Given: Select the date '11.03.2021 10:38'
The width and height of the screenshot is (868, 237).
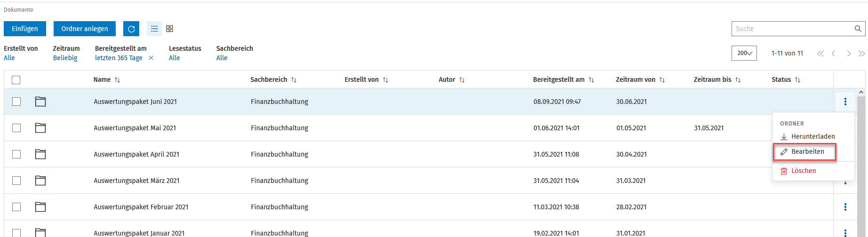Looking at the screenshot, I should pyautogui.click(x=556, y=207).
